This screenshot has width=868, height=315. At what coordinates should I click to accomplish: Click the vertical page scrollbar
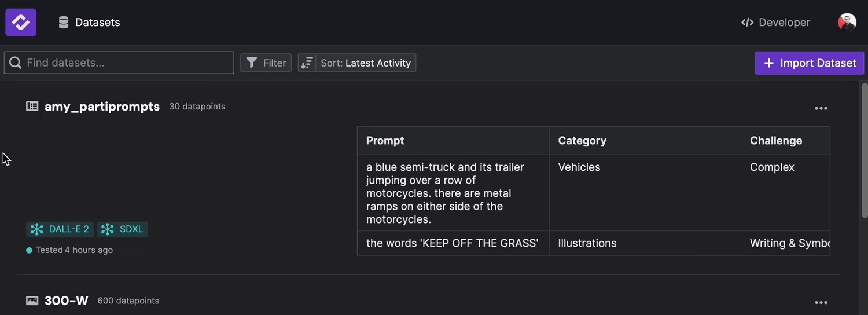pyautogui.click(x=865, y=151)
